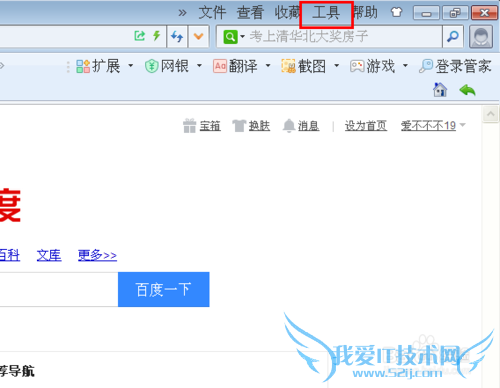Click the green lightning speed mode icon

point(156,36)
